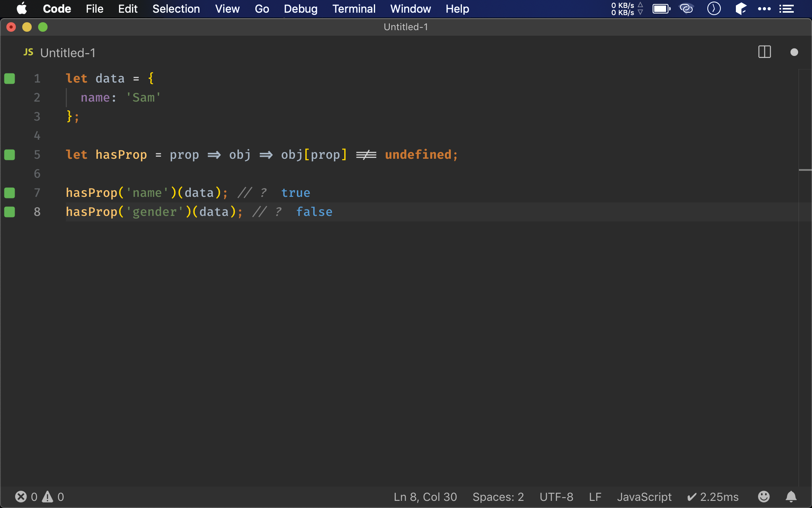Select the Untitled-1 editor tab
The image size is (812, 508).
[x=59, y=53]
